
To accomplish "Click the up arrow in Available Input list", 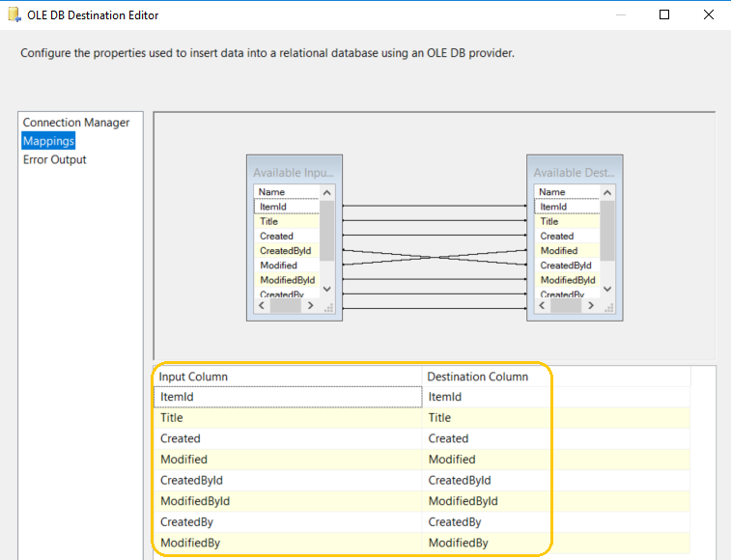I will [326, 192].
